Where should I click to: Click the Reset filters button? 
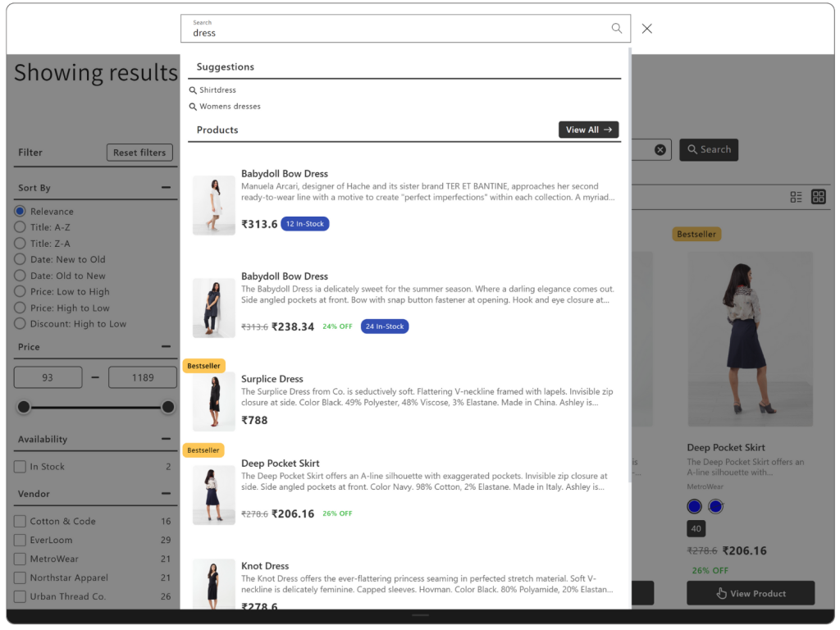(139, 153)
